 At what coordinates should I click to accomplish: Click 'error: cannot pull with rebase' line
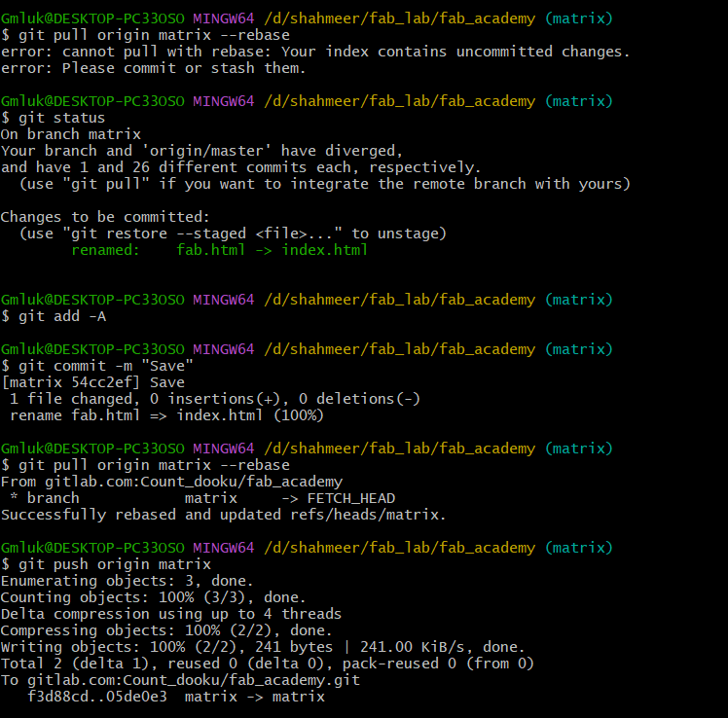315,52
